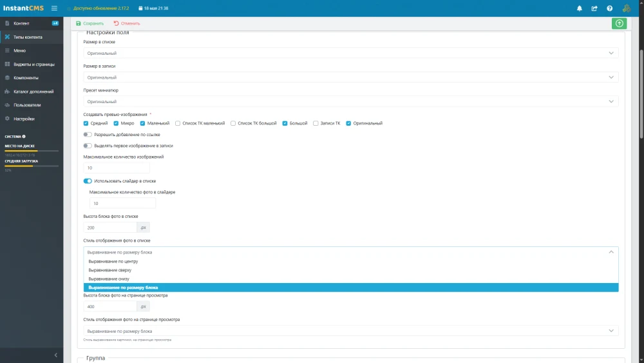This screenshot has width=644, height=363.
Task: Click the InstantCMS logo
Action: 23,8
